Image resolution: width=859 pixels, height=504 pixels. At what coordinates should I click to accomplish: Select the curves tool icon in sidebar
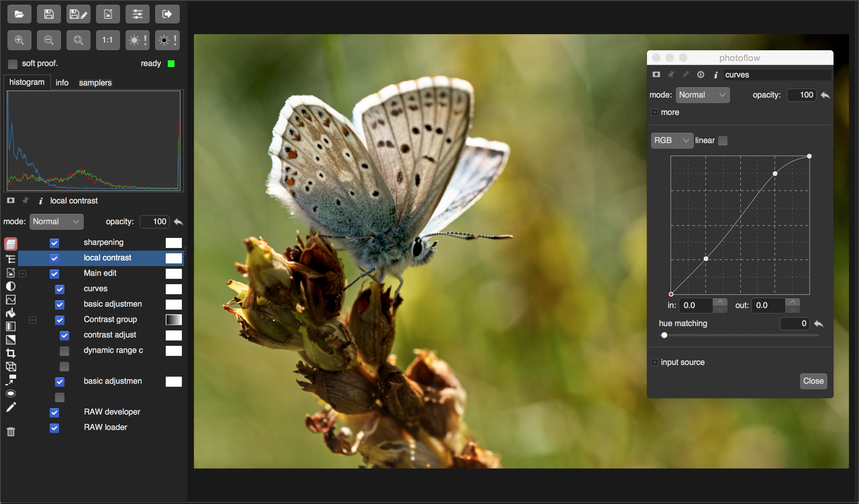click(x=10, y=300)
